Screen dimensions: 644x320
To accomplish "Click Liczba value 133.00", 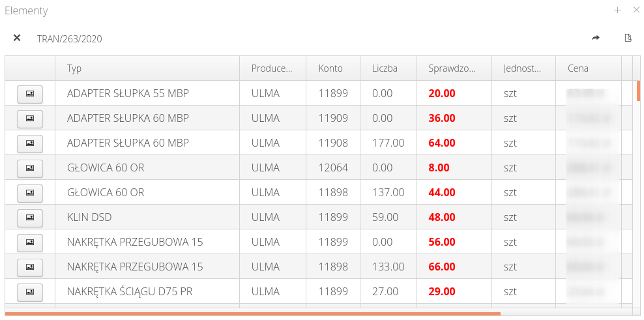I will point(388,267).
